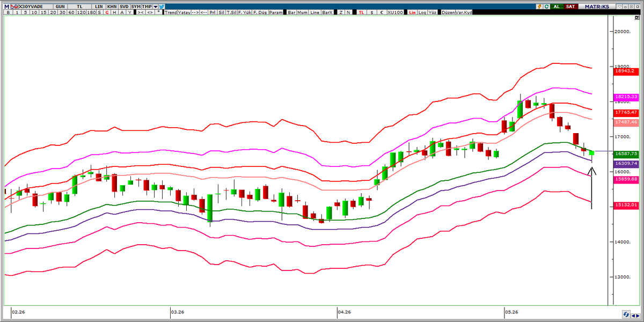
Task: Click the Sil delete button
Action: coord(222,12)
